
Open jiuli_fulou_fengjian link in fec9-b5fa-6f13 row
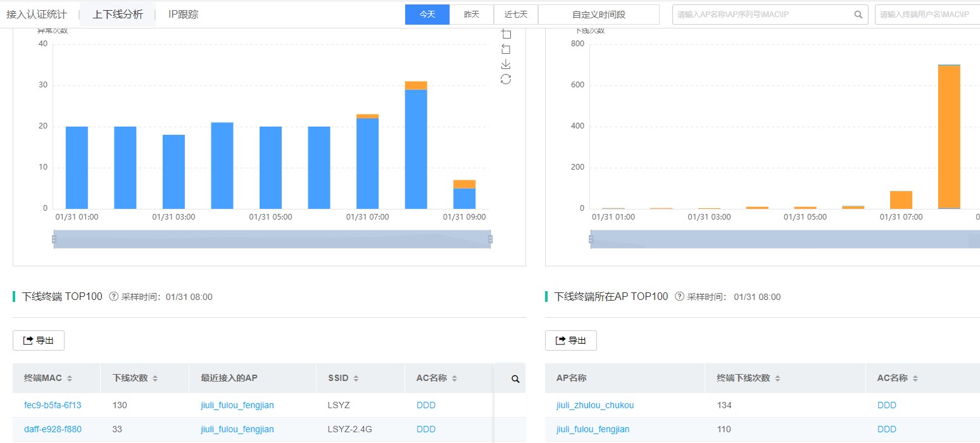pyautogui.click(x=237, y=405)
